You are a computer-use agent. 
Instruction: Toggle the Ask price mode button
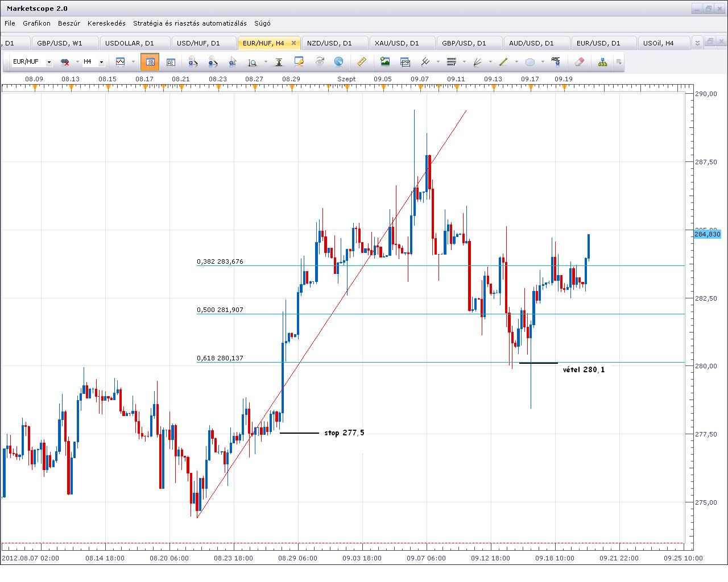point(171,62)
